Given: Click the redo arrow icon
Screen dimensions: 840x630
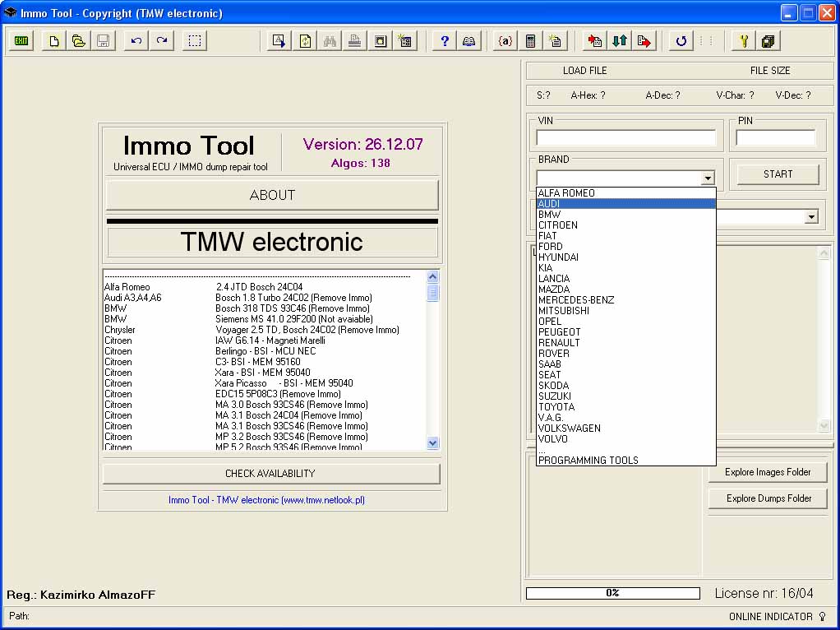Looking at the screenshot, I should pyautogui.click(x=162, y=41).
